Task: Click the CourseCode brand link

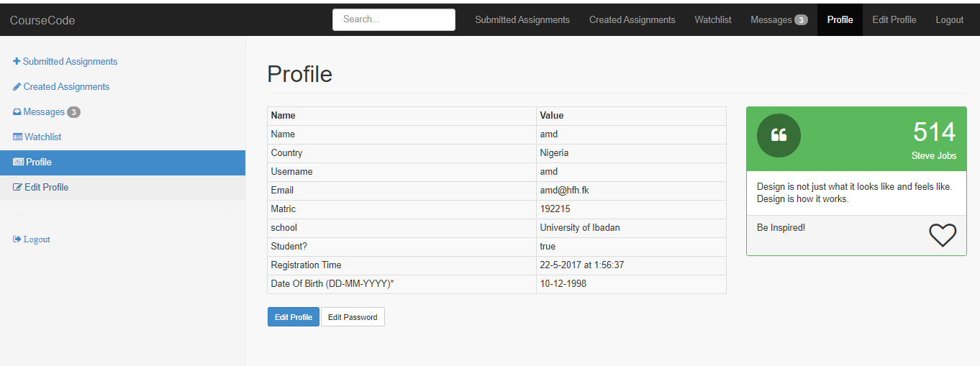Action: click(x=42, y=20)
